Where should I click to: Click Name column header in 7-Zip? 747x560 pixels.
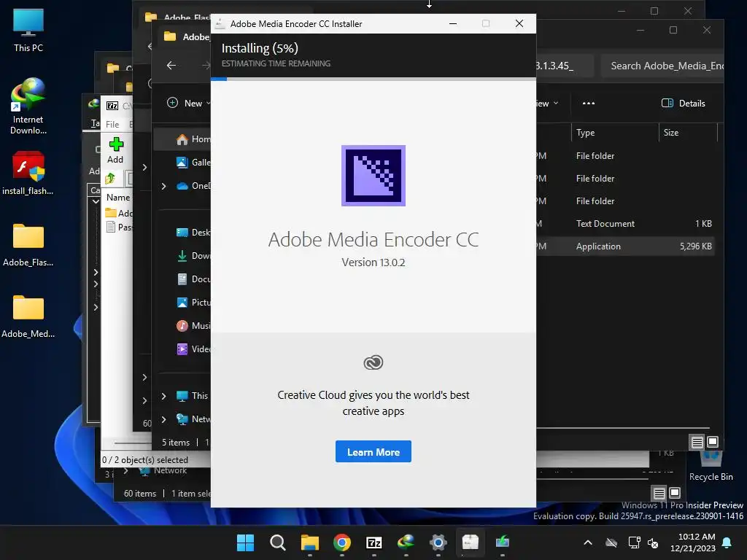(x=117, y=197)
